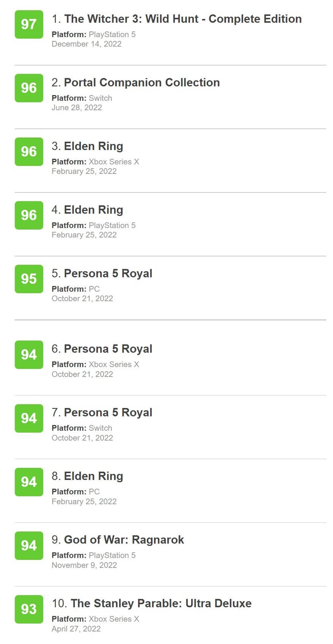Click the 96 score badge beside Portal Companion Collection
This screenshot has height=644, width=333.
coord(29,88)
